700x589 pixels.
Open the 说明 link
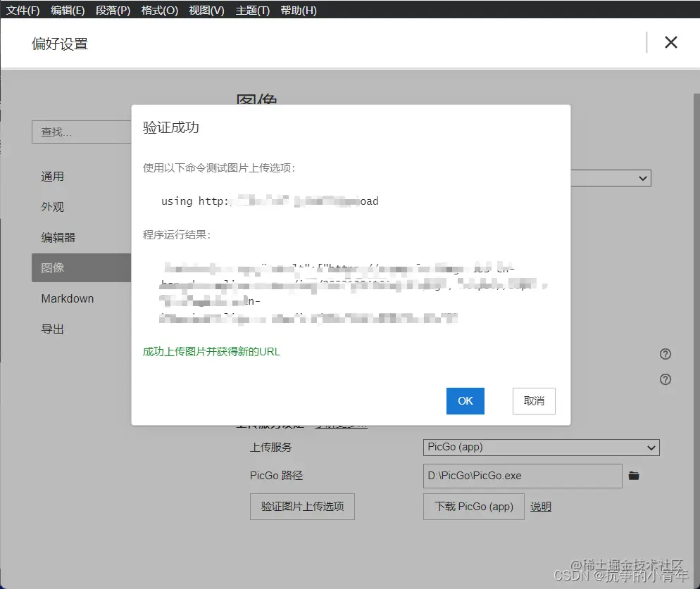tap(541, 507)
